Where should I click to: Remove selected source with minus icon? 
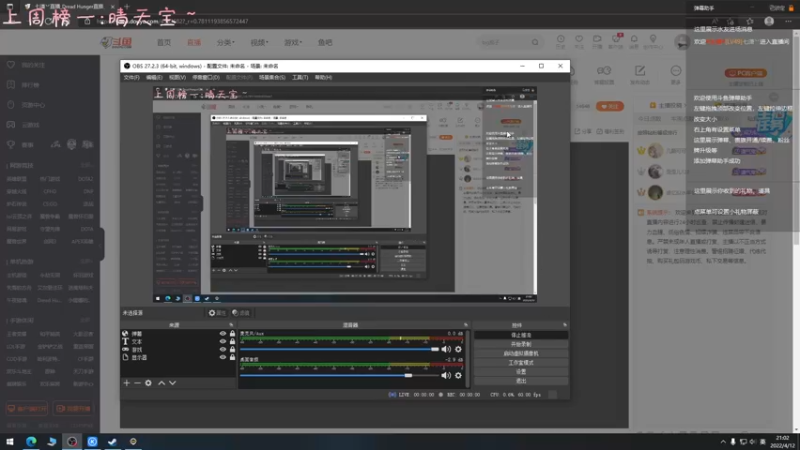tap(137, 383)
